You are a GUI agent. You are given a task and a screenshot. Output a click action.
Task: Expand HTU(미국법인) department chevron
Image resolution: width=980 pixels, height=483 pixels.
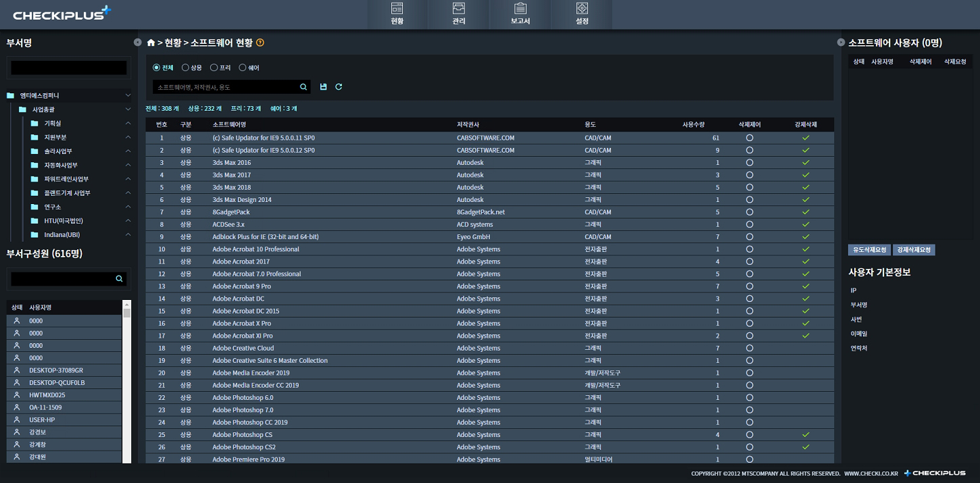(x=128, y=221)
